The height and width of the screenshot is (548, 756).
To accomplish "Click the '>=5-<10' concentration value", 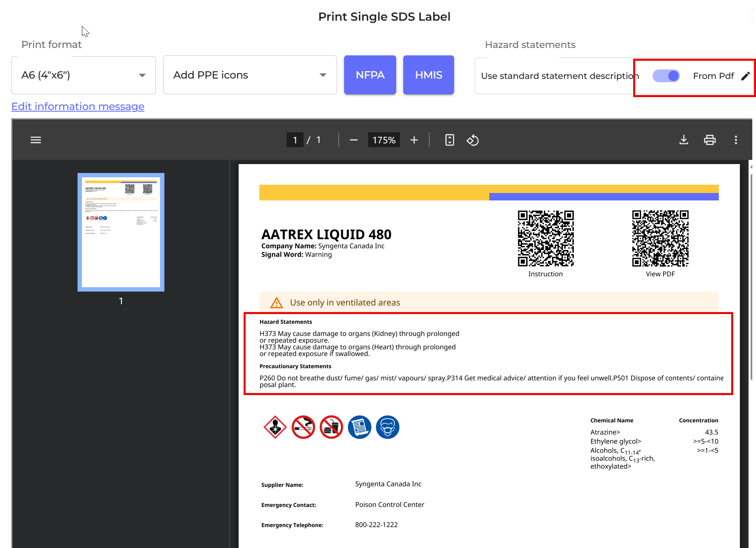I will pos(706,441).
